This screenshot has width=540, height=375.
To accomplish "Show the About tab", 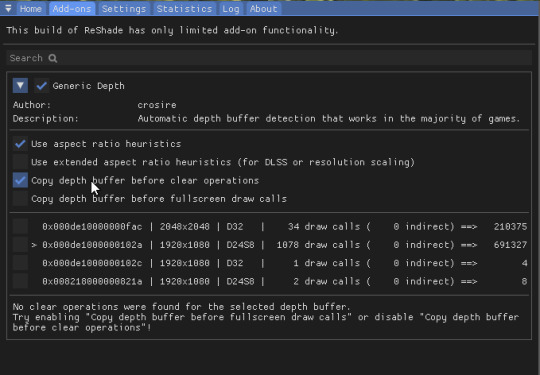I will (263, 9).
